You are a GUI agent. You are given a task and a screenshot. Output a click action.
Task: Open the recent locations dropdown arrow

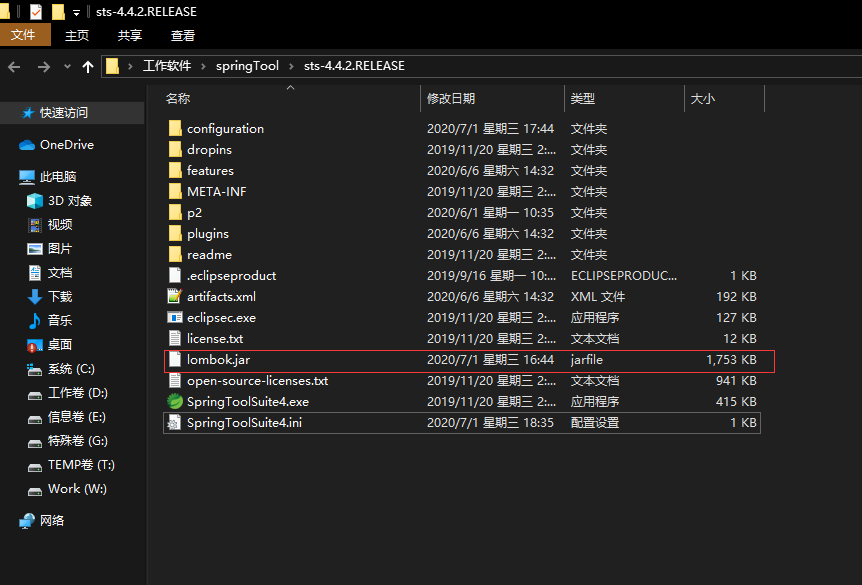67,67
